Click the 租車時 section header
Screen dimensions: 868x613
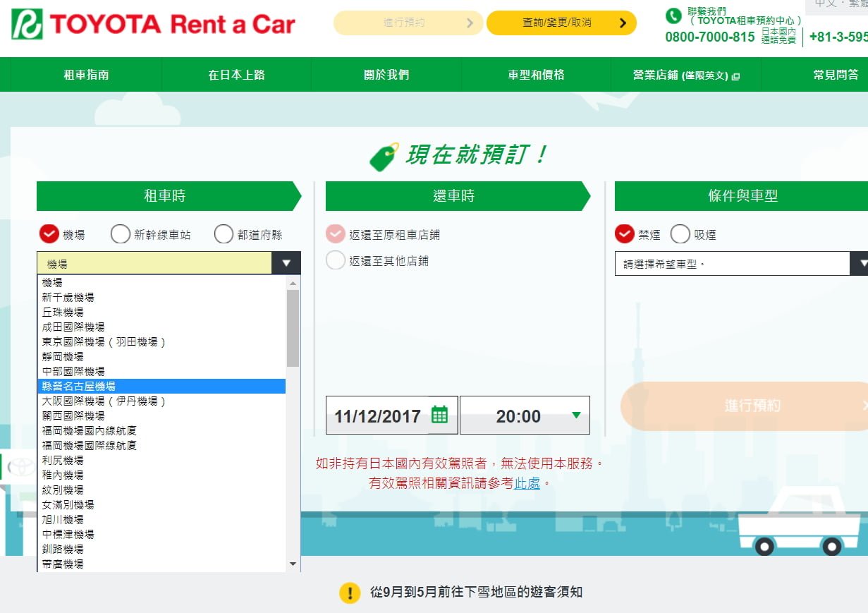pyautogui.click(x=169, y=196)
